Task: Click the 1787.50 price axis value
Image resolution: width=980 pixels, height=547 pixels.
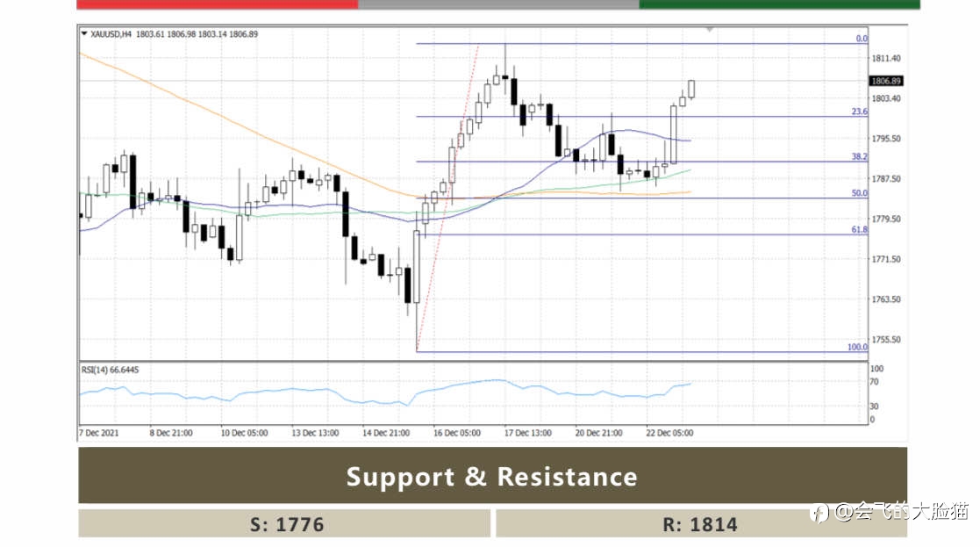Action: [x=886, y=179]
